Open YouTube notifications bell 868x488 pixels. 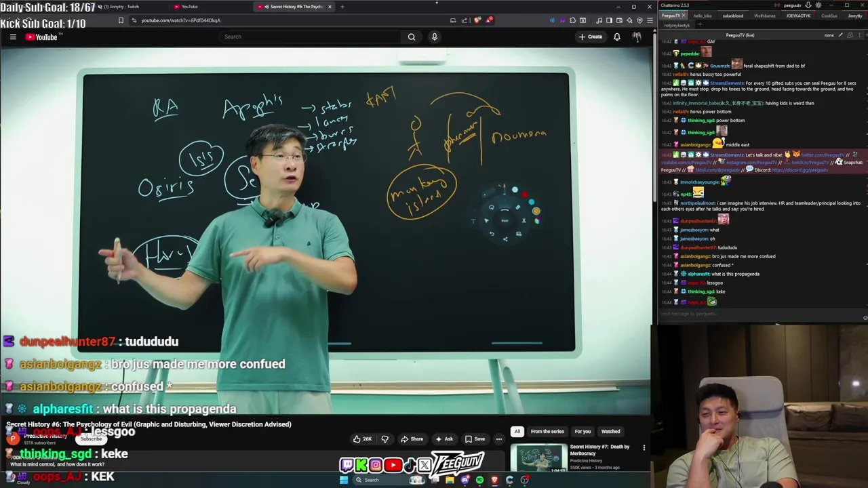617,37
